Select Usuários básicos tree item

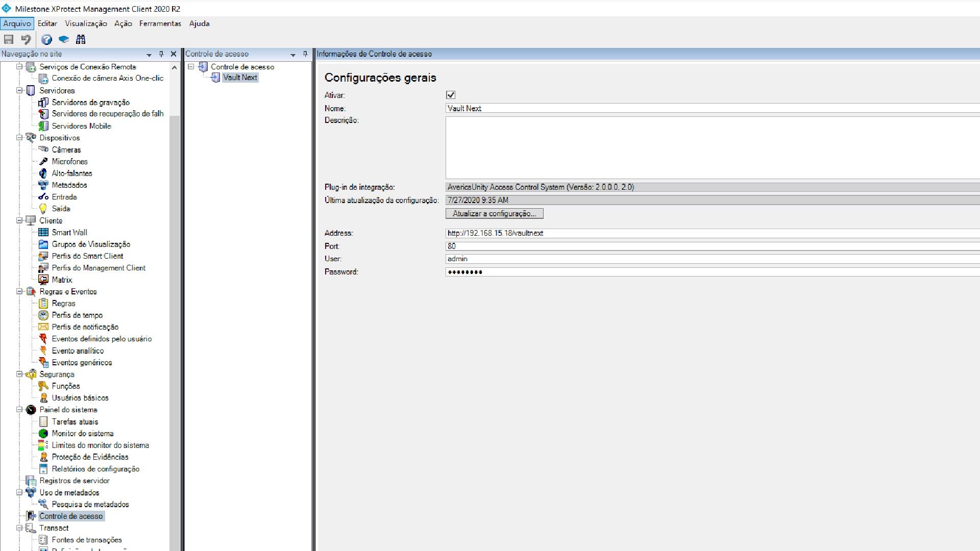(80, 398)
